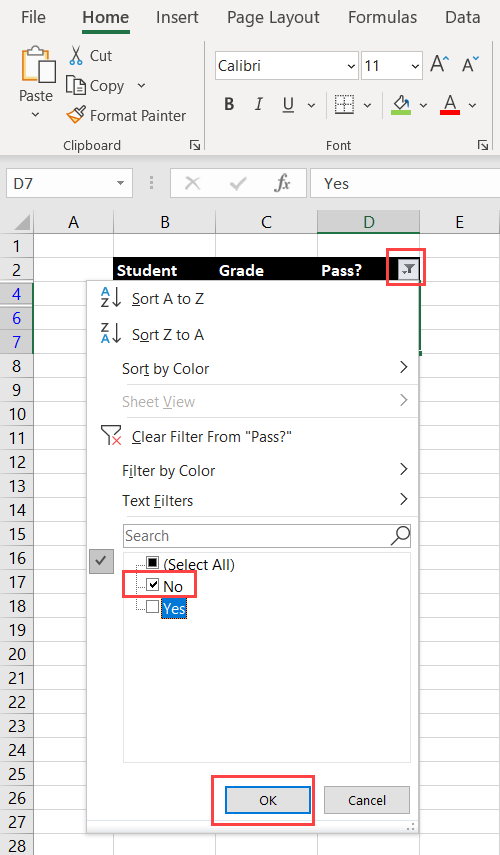This screenshot has height=855, width=500.
Task: Open the font size dropdown
Action: 415,67
